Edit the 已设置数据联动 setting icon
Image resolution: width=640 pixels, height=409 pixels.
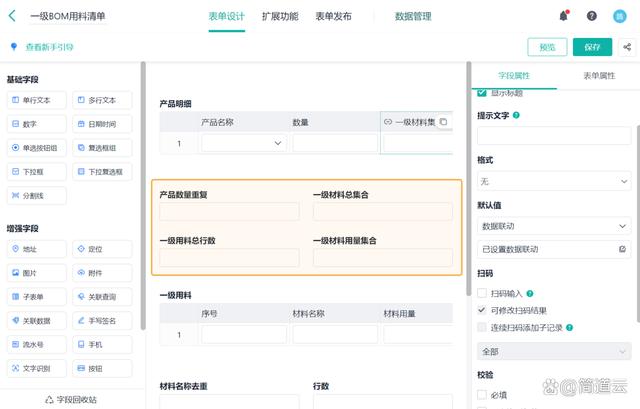click(x=622, y=249)
